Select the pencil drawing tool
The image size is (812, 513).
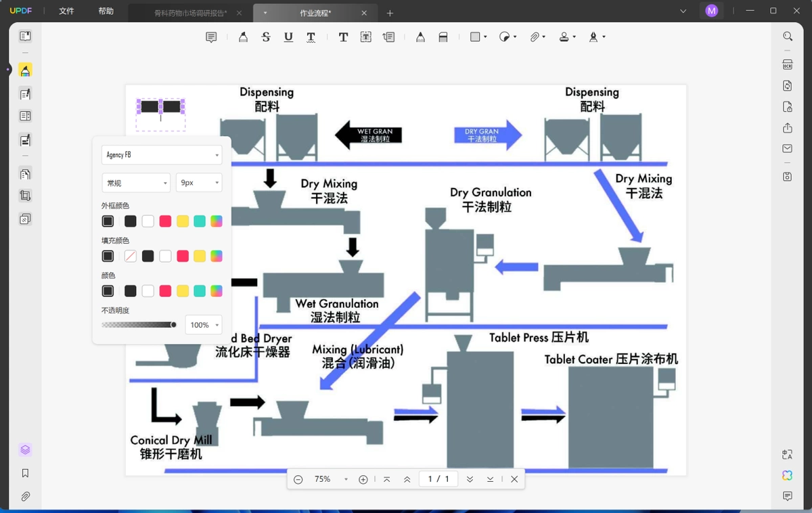click(420, 37)
